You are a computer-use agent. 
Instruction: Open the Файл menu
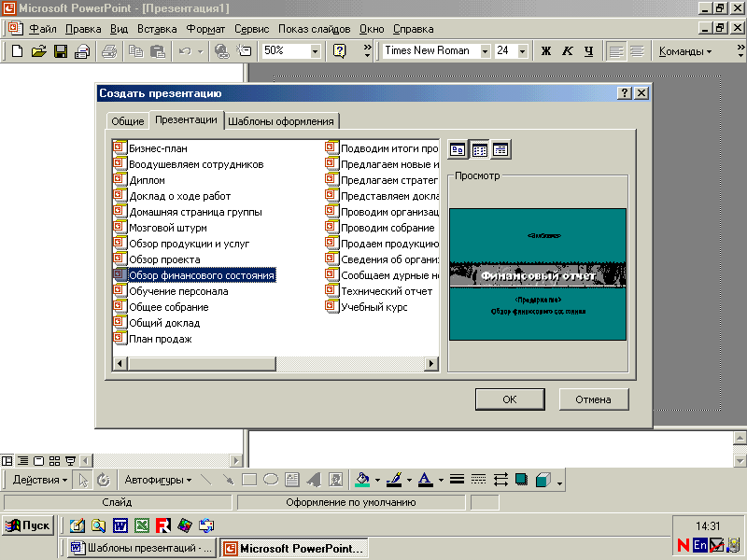[x=42, y=29]
